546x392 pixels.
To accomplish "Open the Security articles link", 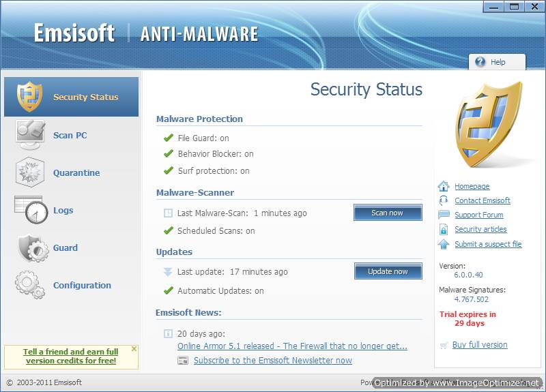I will (480, 229).
